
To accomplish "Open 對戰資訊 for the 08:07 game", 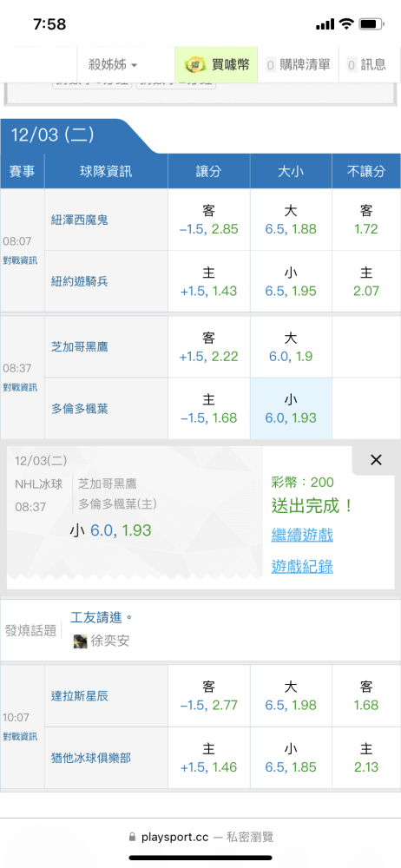I will (x=21, y=260).
